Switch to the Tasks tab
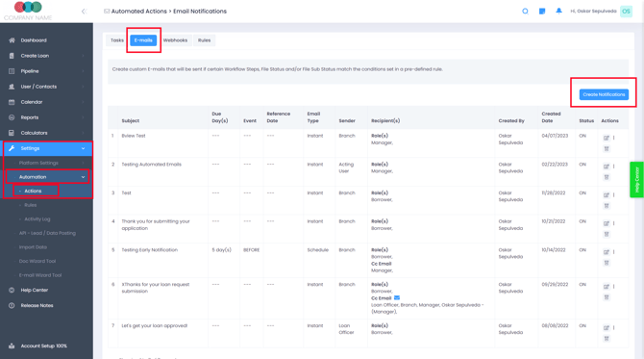 click(x=116, y=40)
